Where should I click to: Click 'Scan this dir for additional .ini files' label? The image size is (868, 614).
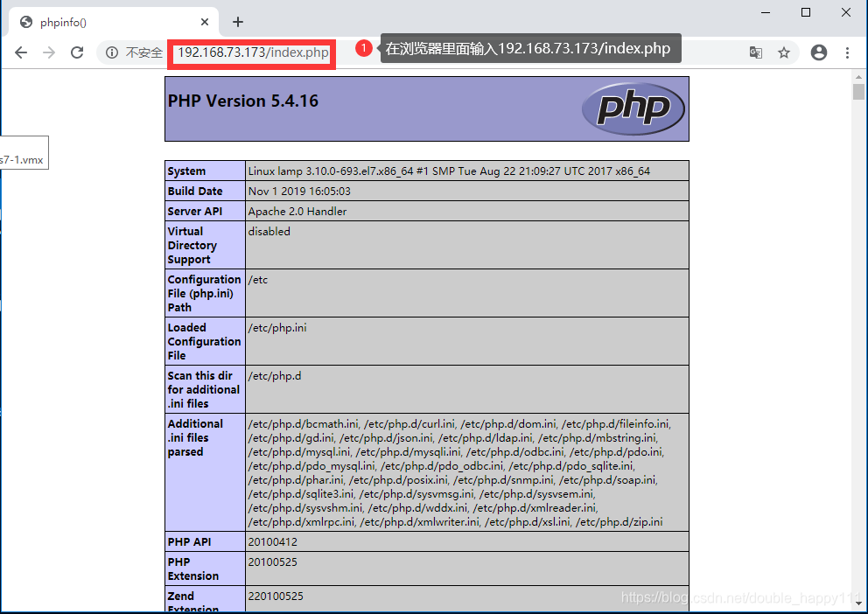204,389
